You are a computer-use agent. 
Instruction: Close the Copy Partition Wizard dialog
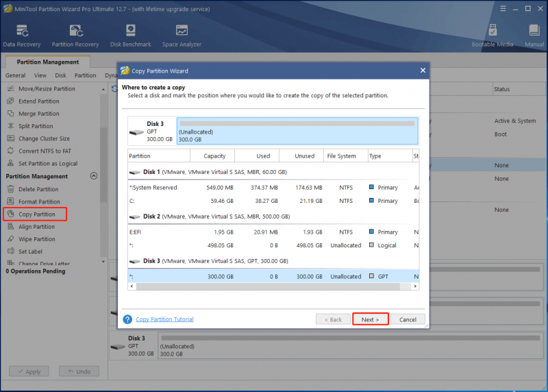pyautogui.click(x=423, y=71)
